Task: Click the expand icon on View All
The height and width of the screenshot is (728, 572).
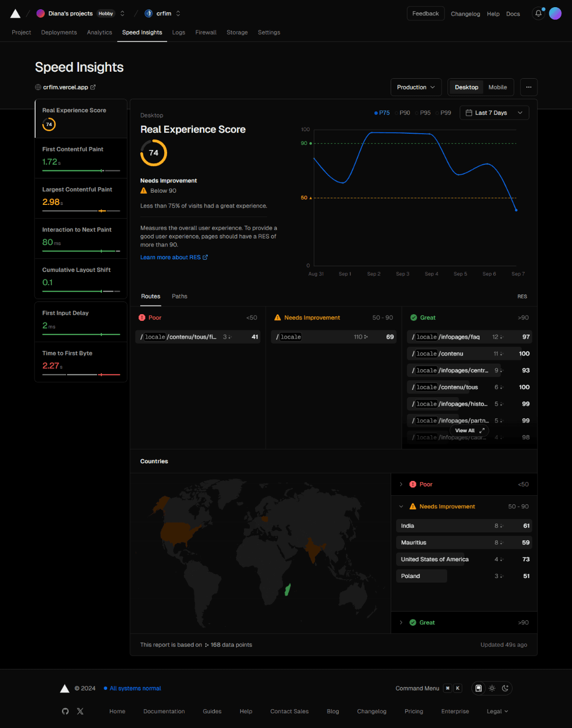Action: click(x=482, y=431)
